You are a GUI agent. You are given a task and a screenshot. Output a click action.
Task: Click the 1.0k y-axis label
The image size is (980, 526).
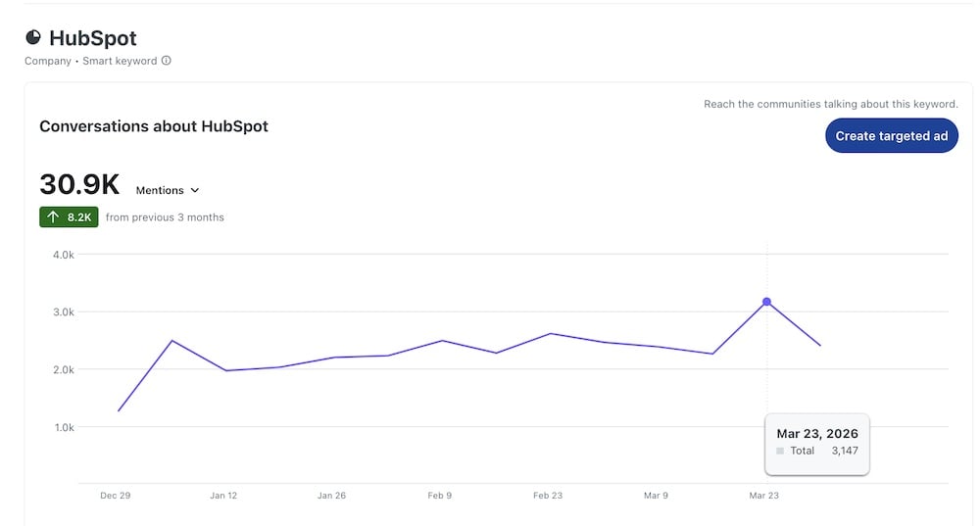coord(63,427)
